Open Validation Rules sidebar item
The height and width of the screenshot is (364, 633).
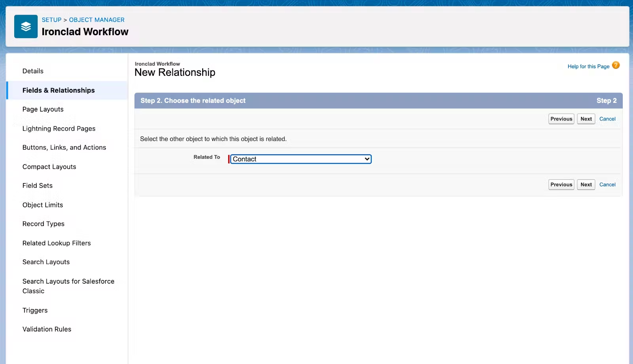(47, 329)
